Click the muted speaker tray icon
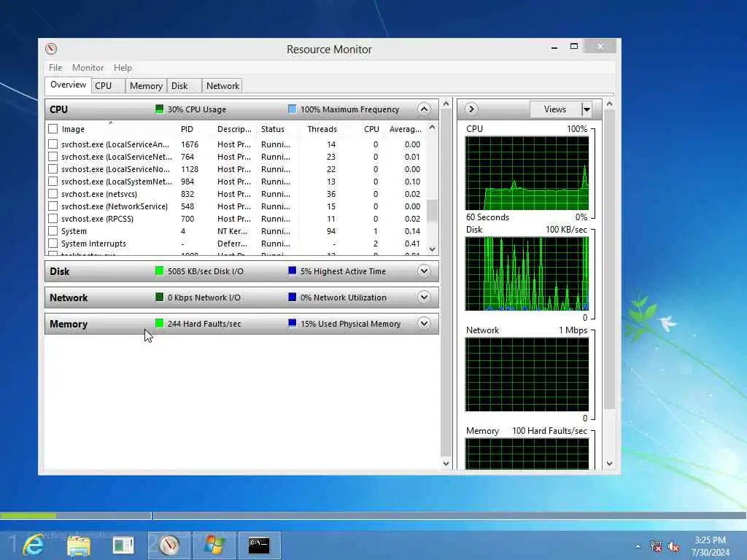Screen dimensions: 747x560 [673, 546]
